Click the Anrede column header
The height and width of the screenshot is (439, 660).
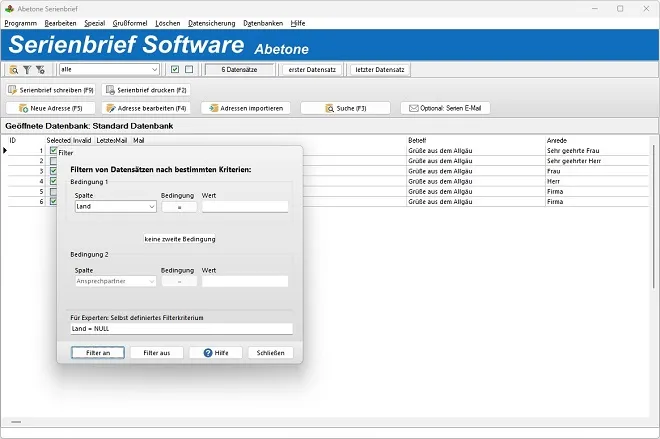point(557,140)
